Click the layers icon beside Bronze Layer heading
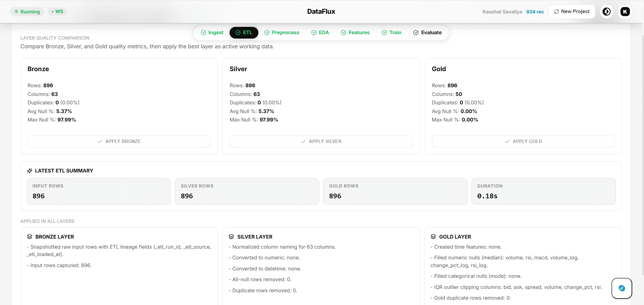Viewport: 644px width, 305px height. pyautogui.click(x=29, y=237)
